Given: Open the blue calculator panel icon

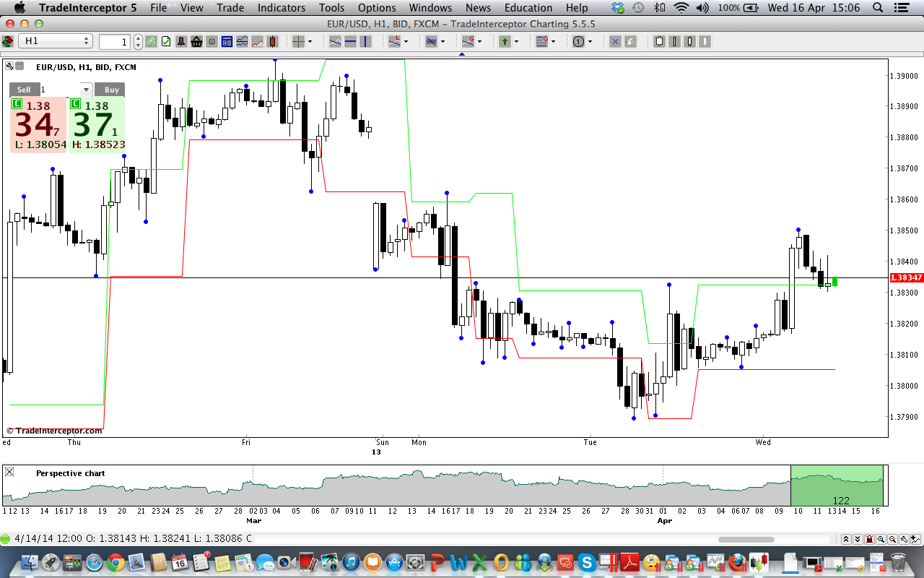Looking at the screenshot, I should pyautogui.click(x=227, y=41).
